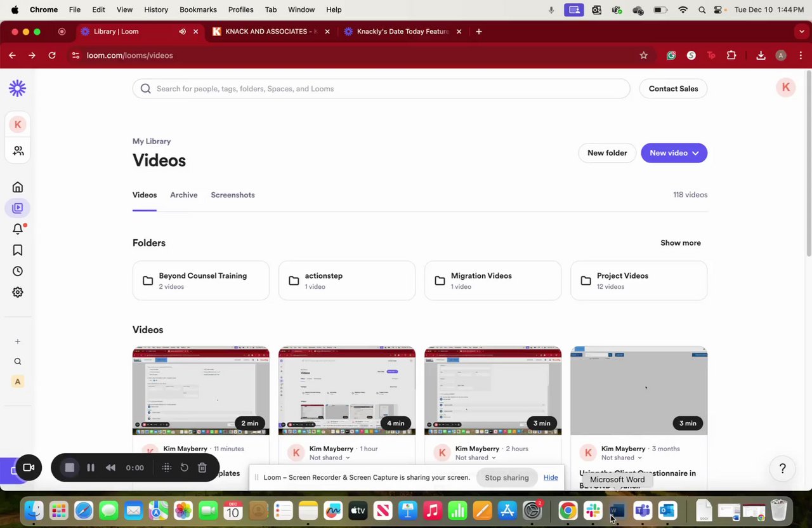Click Stop sharing button
Image resolution: width=812 pixels, height=528 pixels.
coord(507,477)
